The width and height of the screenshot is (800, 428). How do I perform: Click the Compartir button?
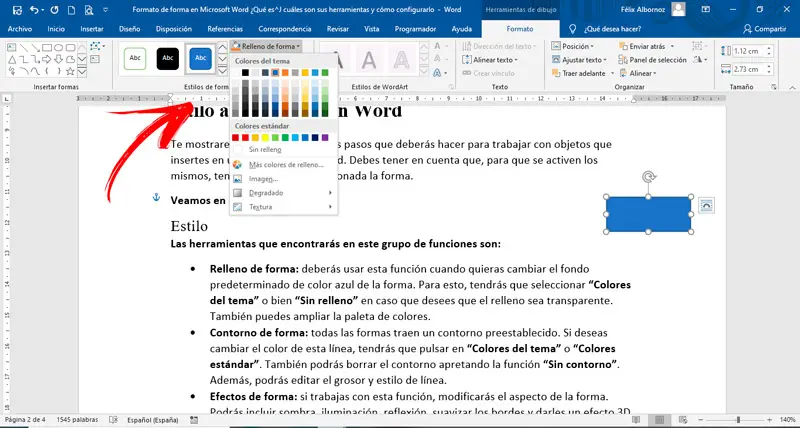coord(764,29)
